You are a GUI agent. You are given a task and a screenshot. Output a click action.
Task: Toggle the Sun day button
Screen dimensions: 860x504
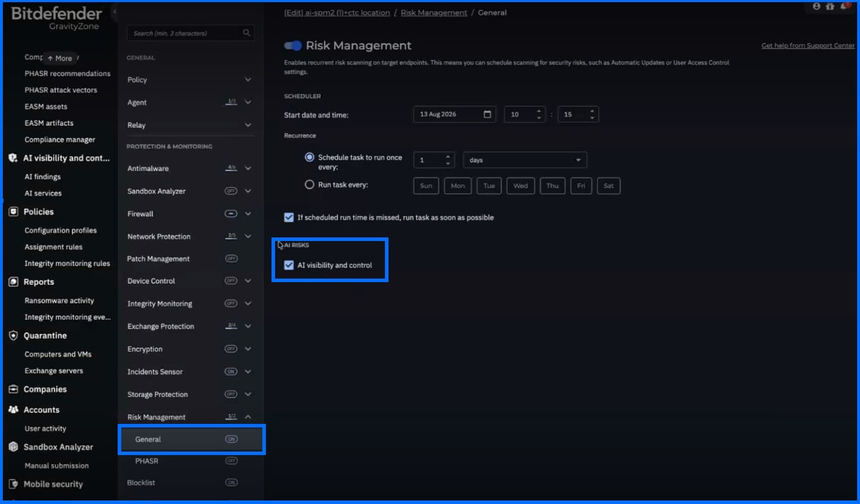[426, 186]
